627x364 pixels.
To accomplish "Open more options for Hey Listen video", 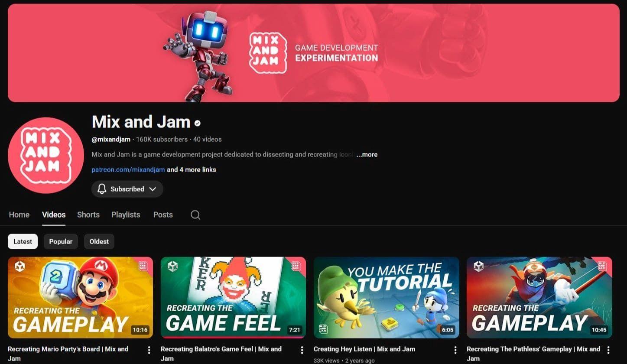I will pos(455,350).
